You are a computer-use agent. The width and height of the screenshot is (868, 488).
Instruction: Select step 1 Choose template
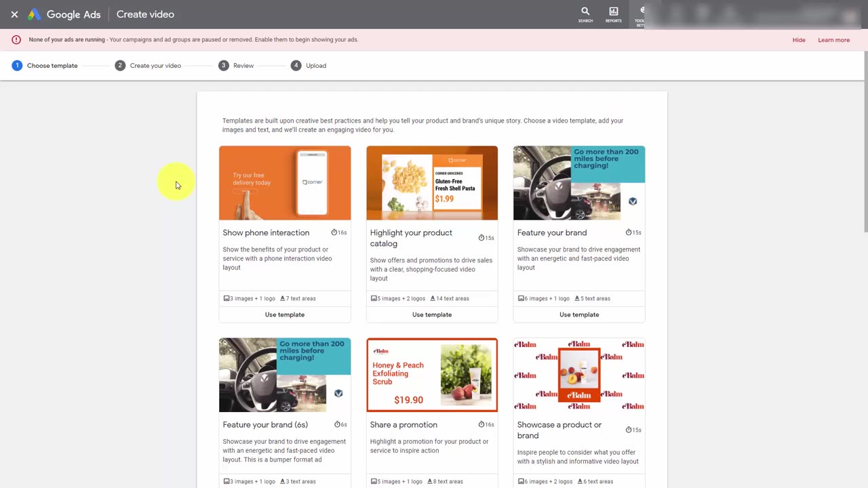click(45, 66)
